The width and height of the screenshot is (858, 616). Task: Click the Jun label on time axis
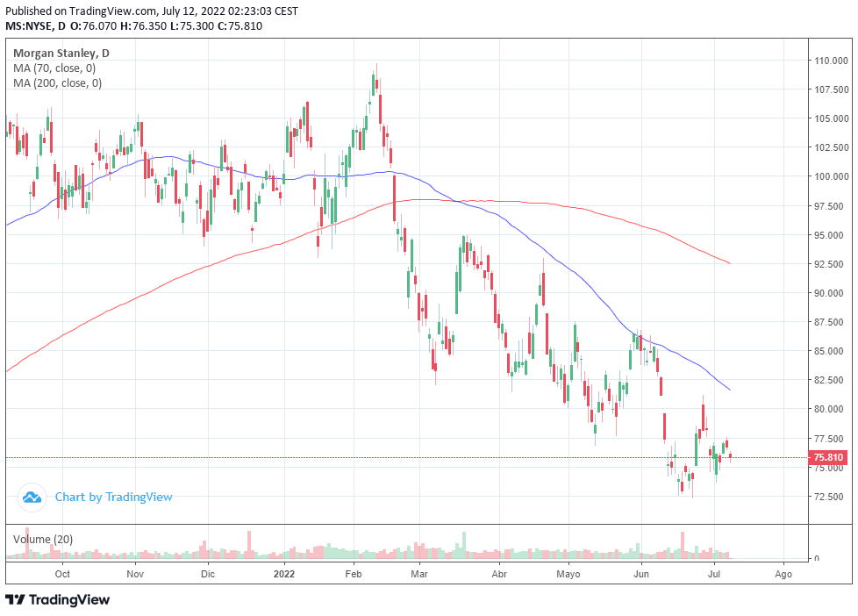[641, 574]
